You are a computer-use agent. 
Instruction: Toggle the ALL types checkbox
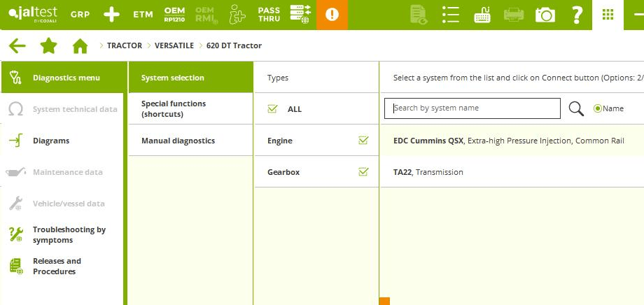[x=272, y=109]
